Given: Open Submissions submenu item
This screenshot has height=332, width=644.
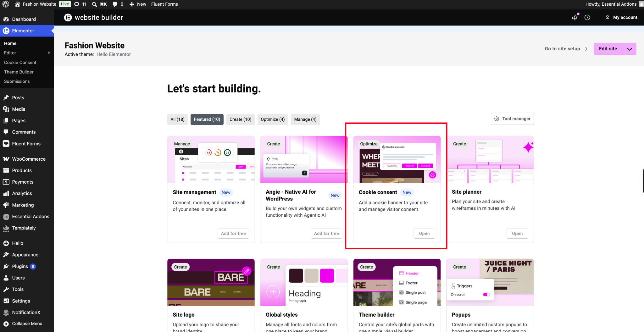Looking at the screenshot, I should (x=17, y=81).
